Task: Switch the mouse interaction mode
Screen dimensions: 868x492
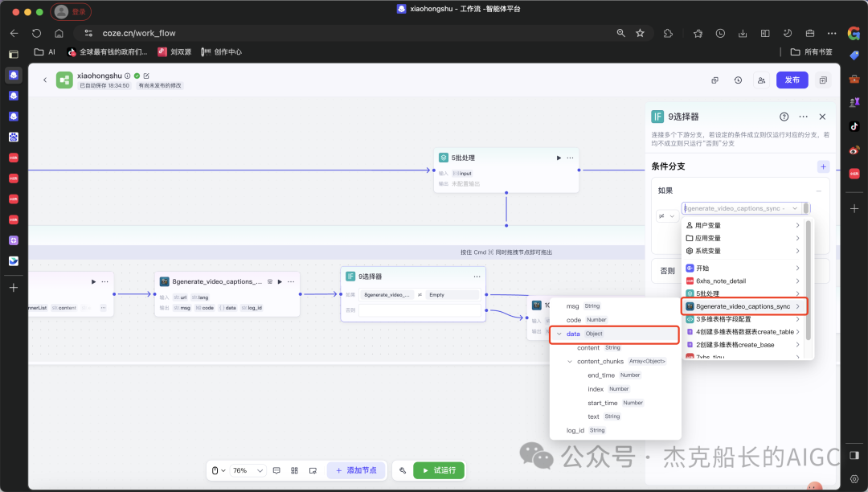Action: 218,470
